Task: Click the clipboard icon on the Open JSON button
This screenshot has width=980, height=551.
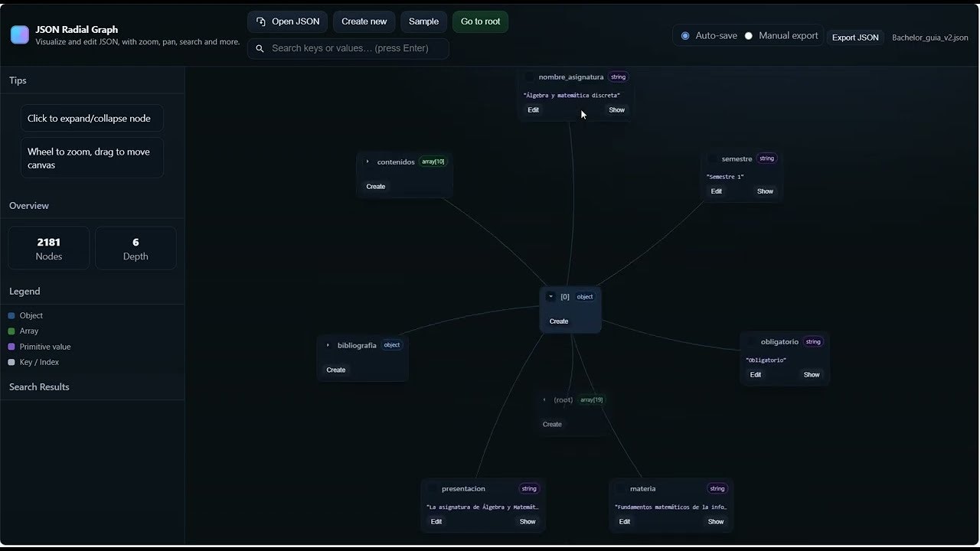Action: click(x=262, y=21)
